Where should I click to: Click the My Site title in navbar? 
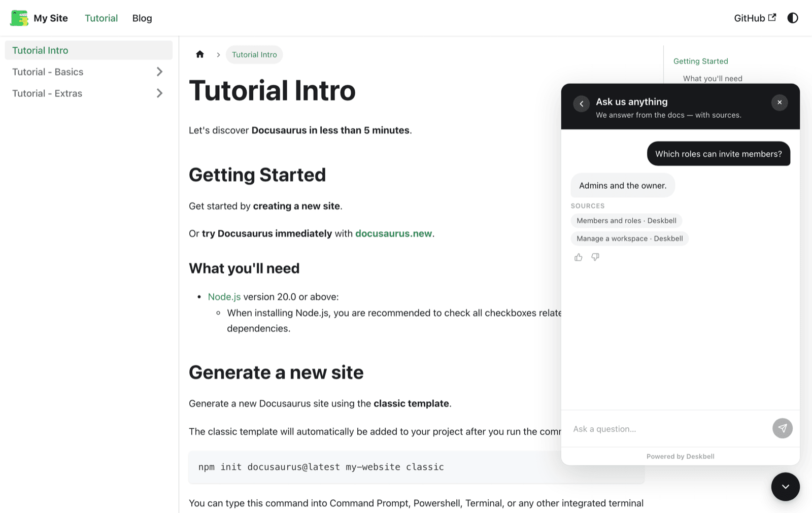coord(51,18)
